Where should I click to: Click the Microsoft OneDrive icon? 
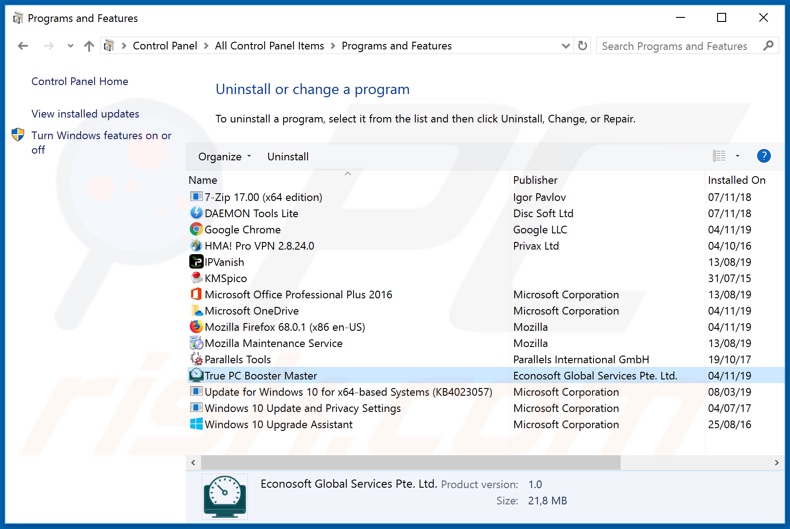(x=196, y=310)
